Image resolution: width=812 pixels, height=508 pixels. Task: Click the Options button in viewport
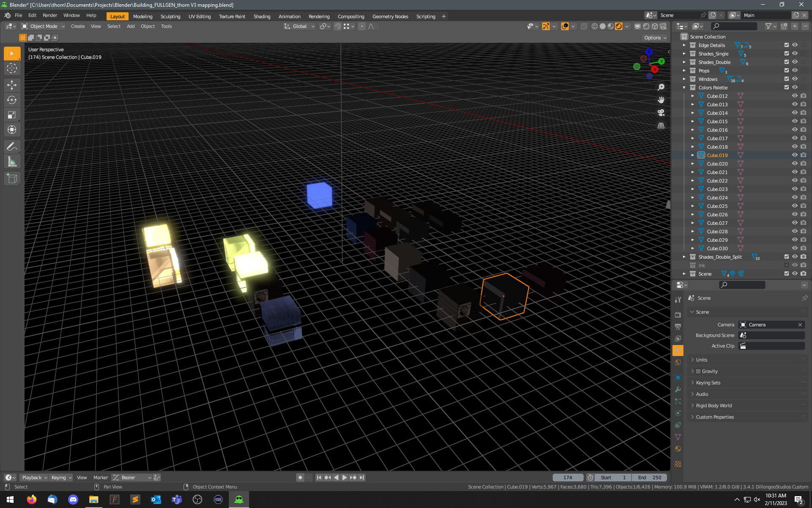655,38
